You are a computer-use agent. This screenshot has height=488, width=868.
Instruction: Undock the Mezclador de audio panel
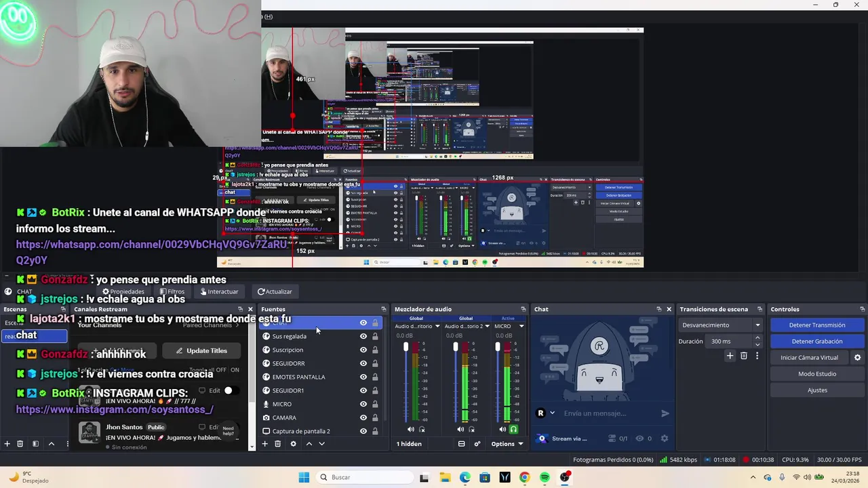coord(523,309)
